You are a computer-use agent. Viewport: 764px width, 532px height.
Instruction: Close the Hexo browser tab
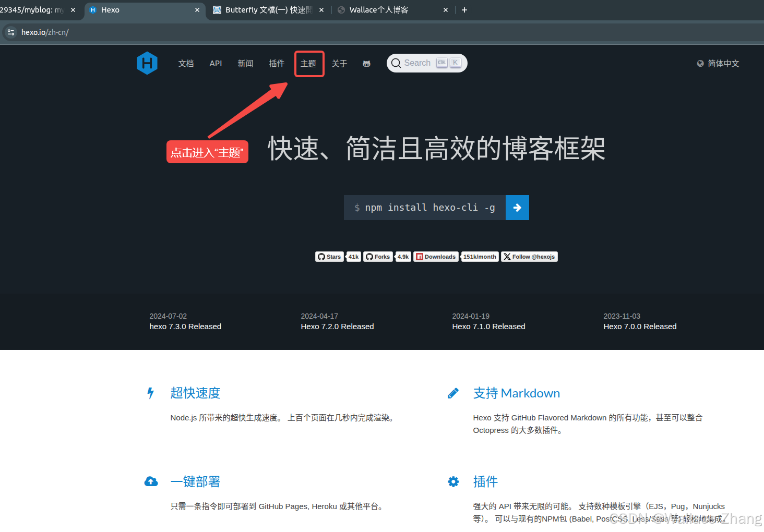(197, 10)
